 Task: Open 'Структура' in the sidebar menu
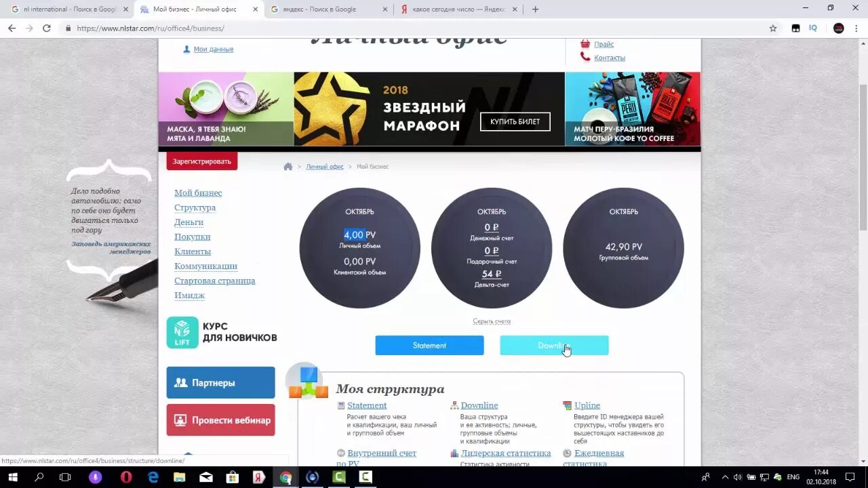(195, 208)
